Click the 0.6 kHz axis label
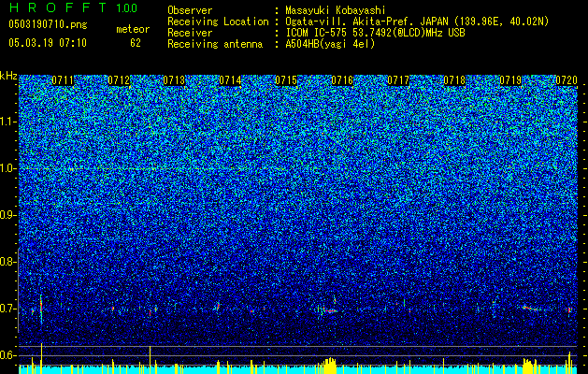 click(7, 355)
